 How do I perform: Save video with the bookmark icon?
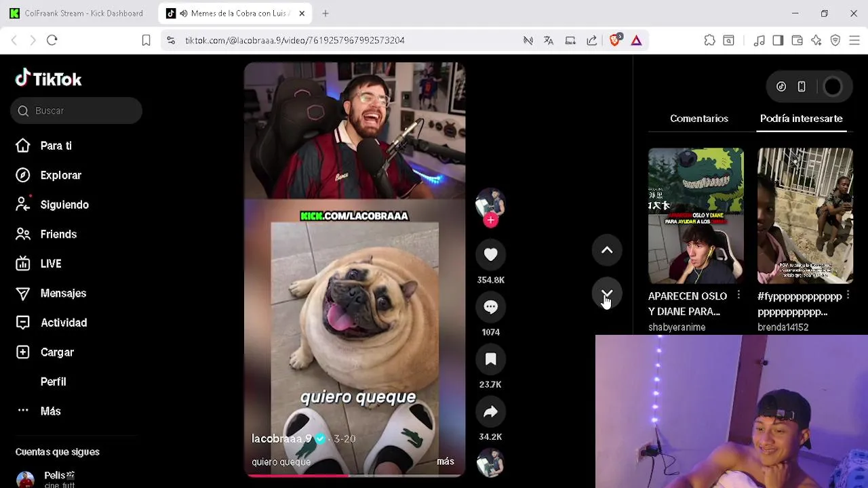pos(490,359)
